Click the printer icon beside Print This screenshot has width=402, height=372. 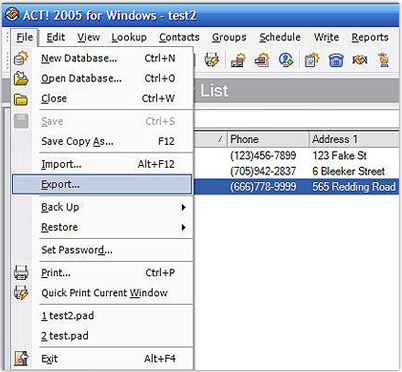(x=21, y=273)
